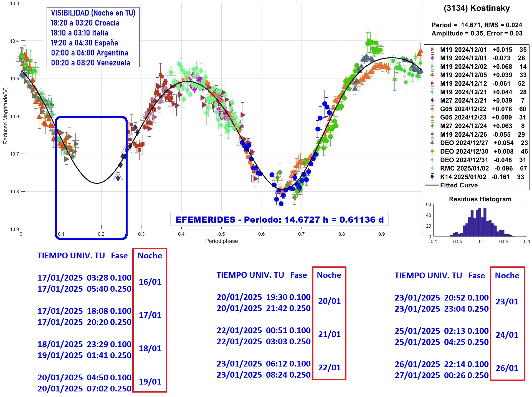This screenshot has height=397, width=532.
Task: Click the Noche value 24/01
Action: pos(507,335)
